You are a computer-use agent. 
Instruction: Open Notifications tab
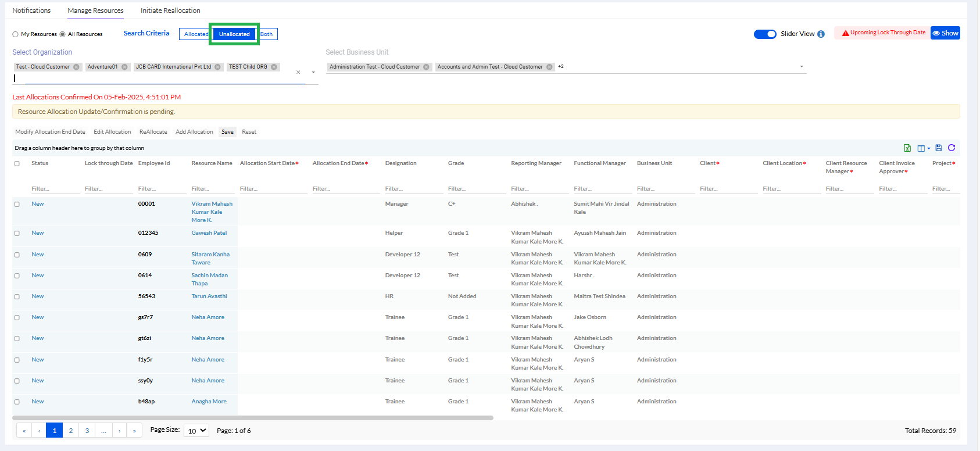pyautogui.click(x=31, y=10)
